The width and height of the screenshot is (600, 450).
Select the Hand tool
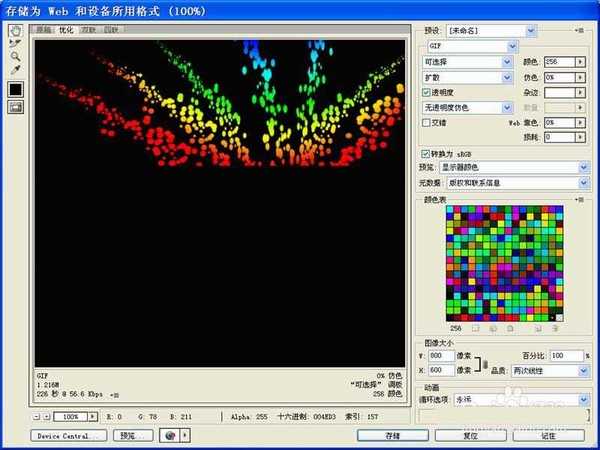point(15,30)
